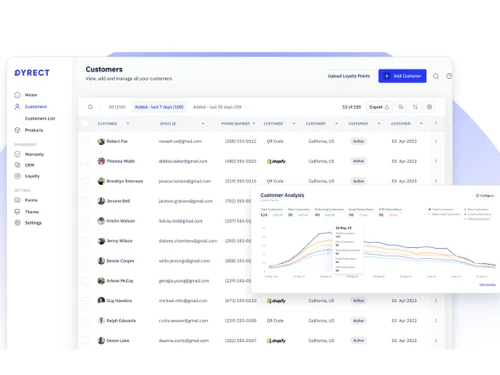Image resolution: width=500 pixels, height=375 pixels.
Task: Check the Bessie Cooper row checkbox
Action: [85, 261]
